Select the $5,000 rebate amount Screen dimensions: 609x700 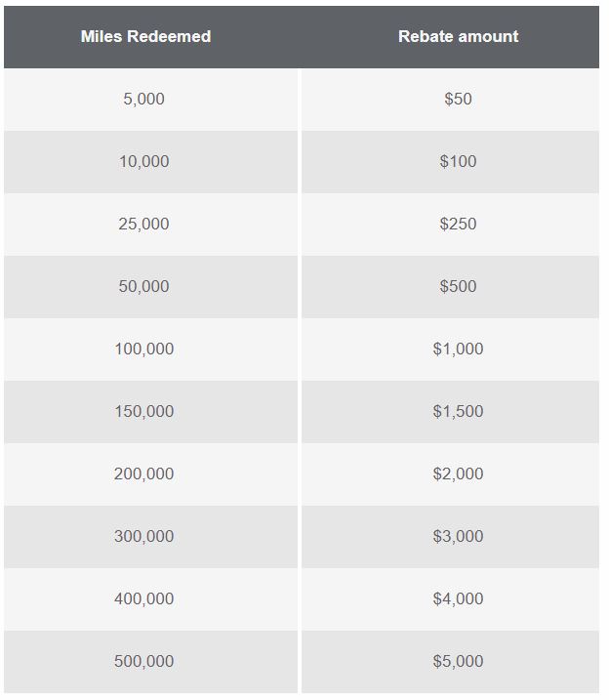click(x=458, y=662)
